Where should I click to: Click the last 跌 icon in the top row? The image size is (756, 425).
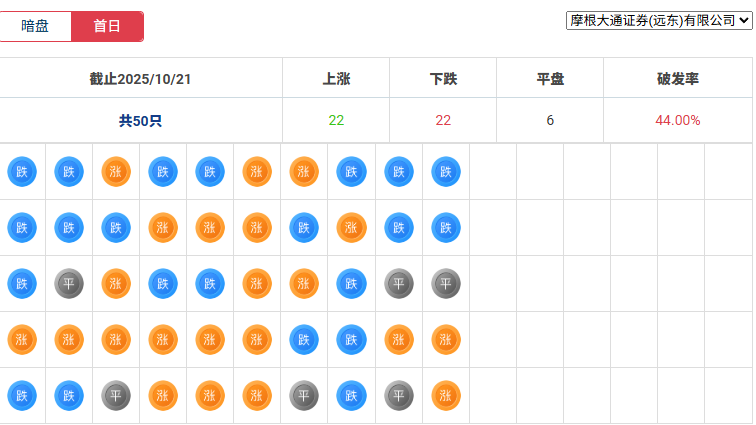[446, 172]
